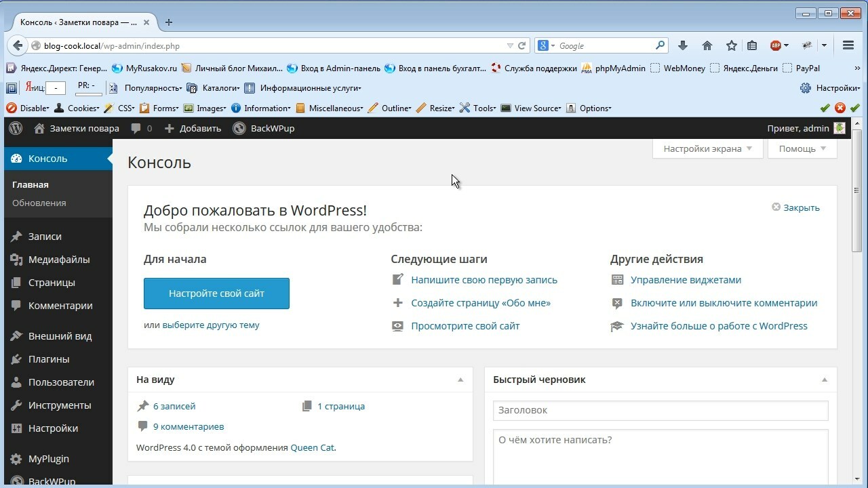Screen dimensions: 868x488
Task: Click the Настройки sidebar icon
Action: pos(17,428)
